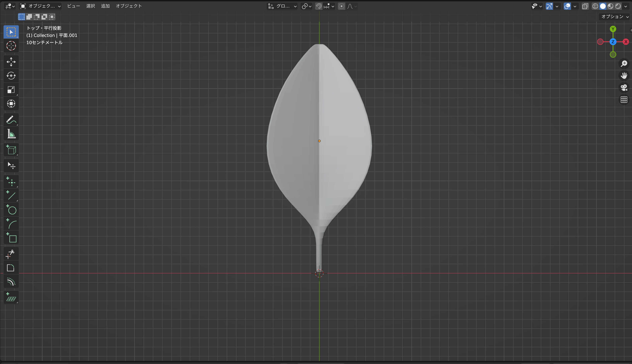The image size is (632, 364).
Task: Toggle X-ray mode
Action: tap(585, 6)
